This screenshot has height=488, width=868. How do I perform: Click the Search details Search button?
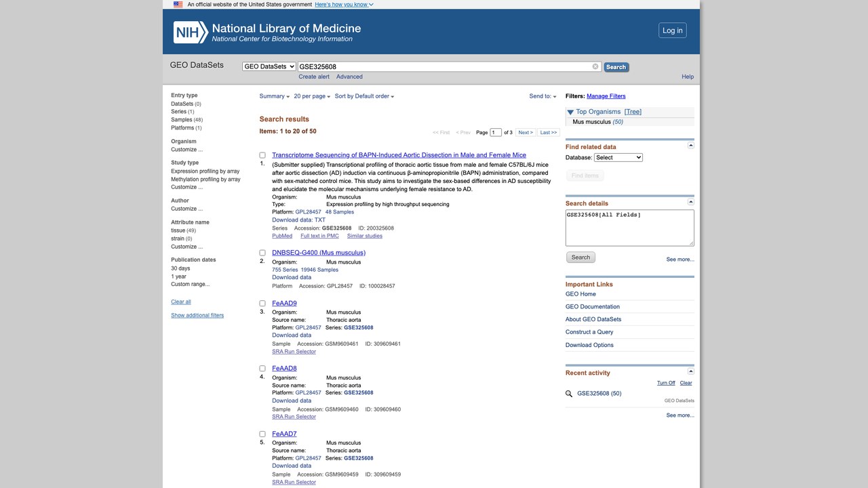coord(580,258)
